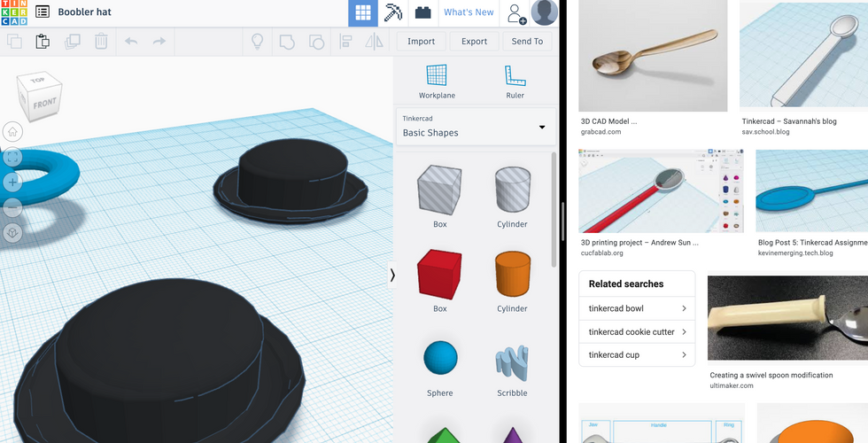
Task: Click the Redo arrow
Action: pyautogui.click(x=159, y=42)
